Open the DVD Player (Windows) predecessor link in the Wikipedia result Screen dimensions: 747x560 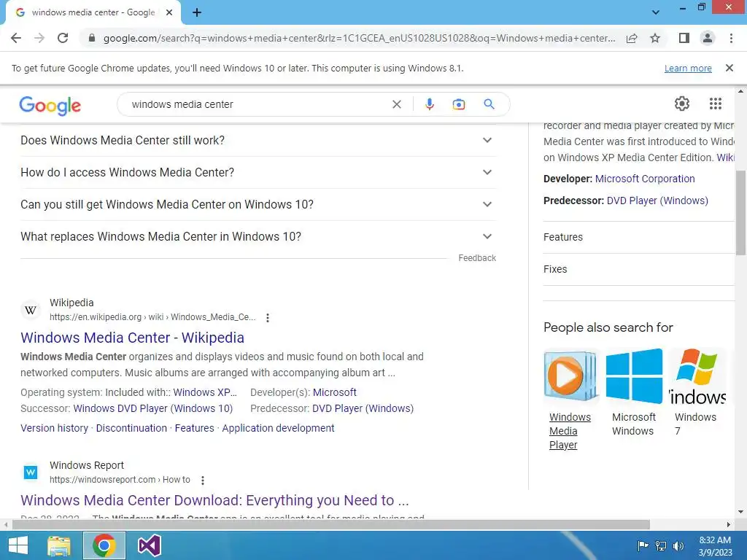tap(363, 408)
